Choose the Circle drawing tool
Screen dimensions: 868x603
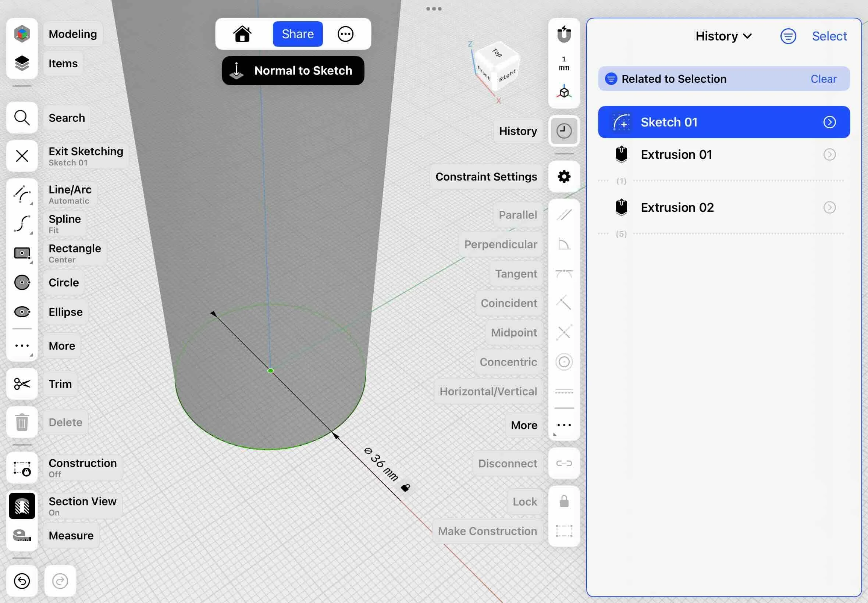click(22, 282)
